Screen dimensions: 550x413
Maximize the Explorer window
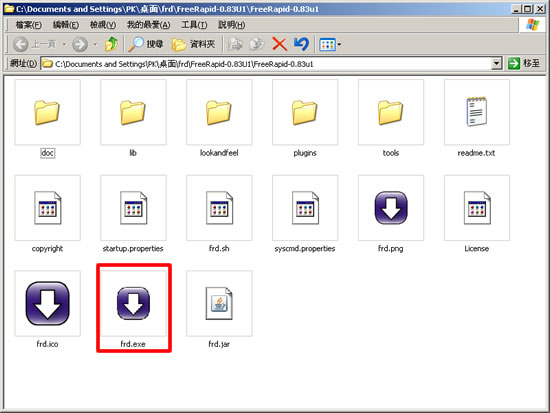point(527,9)
